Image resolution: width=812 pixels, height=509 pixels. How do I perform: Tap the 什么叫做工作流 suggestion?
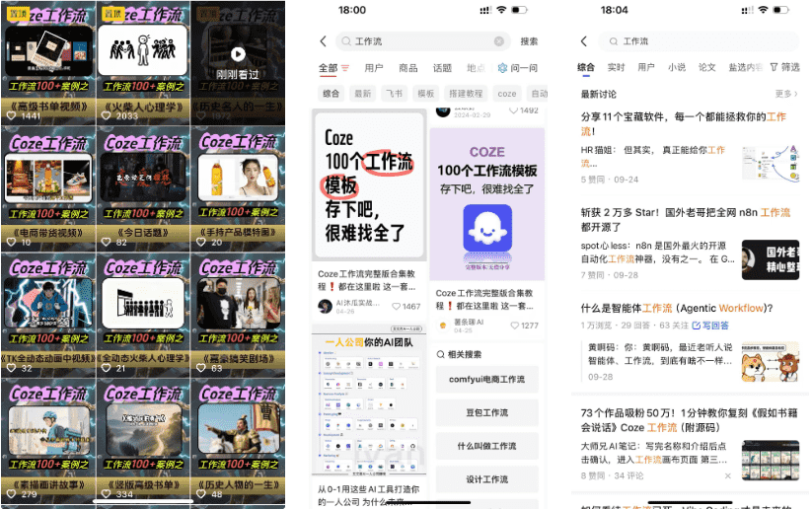click(x=486, y=446)
